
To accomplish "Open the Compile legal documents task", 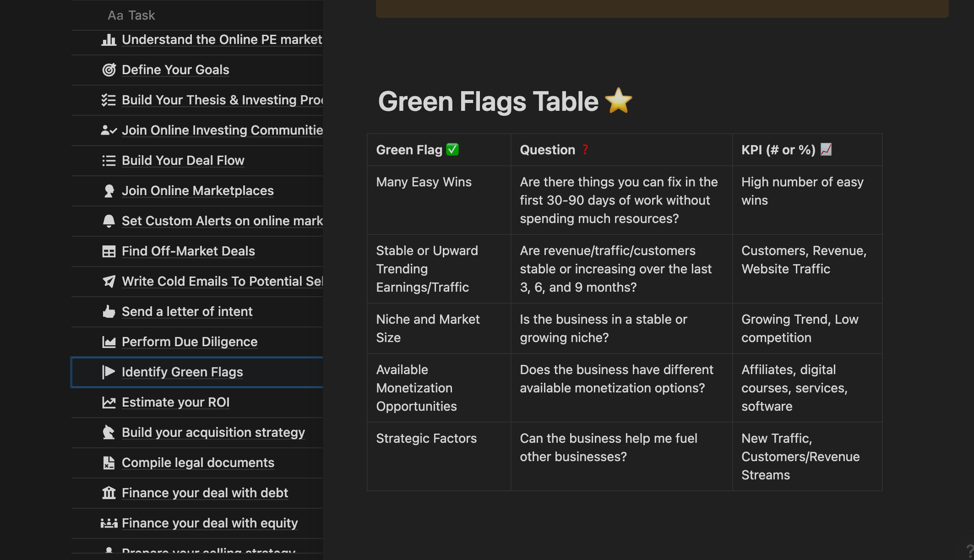I will coord(198,462).
